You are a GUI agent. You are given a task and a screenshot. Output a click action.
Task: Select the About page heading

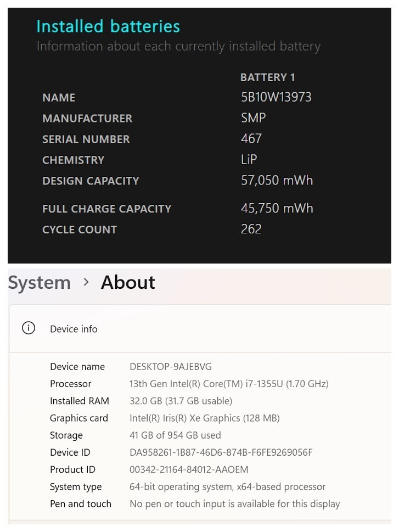coord(128,282)
